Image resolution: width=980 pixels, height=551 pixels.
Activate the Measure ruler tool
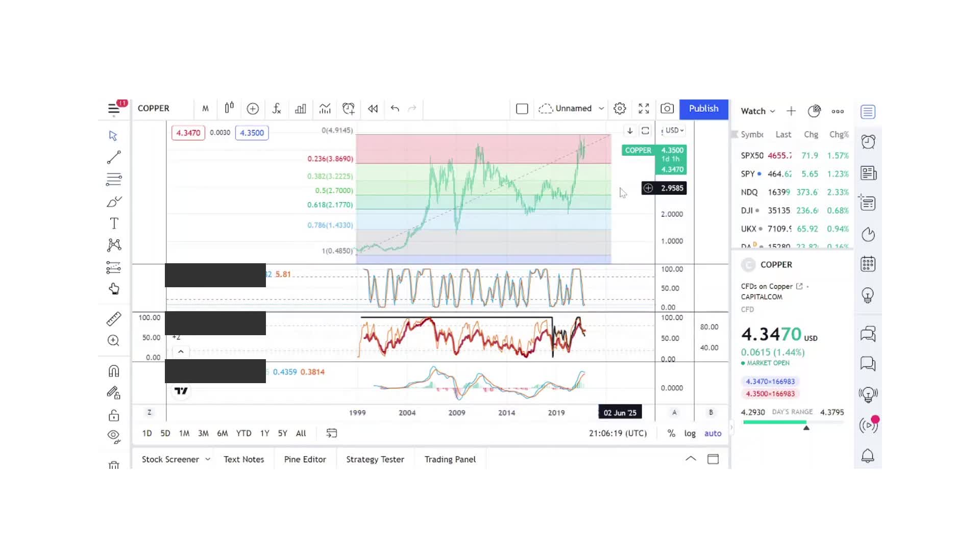[x=113, y=318]
